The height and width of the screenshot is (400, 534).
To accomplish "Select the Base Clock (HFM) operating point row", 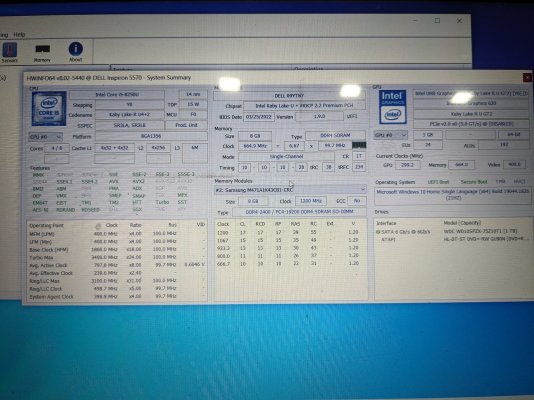I will pos(117,250).
